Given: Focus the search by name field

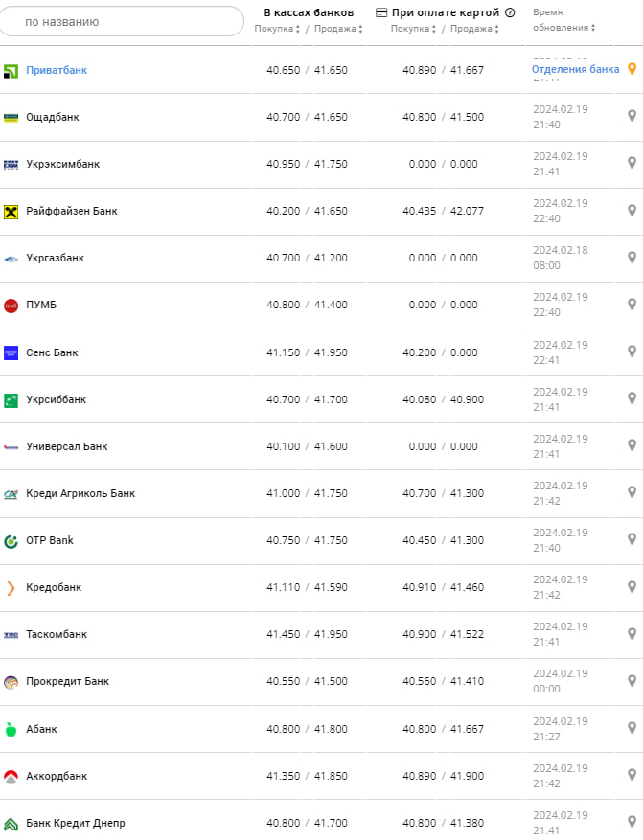Looking at the screenshot, I should 123,21.
